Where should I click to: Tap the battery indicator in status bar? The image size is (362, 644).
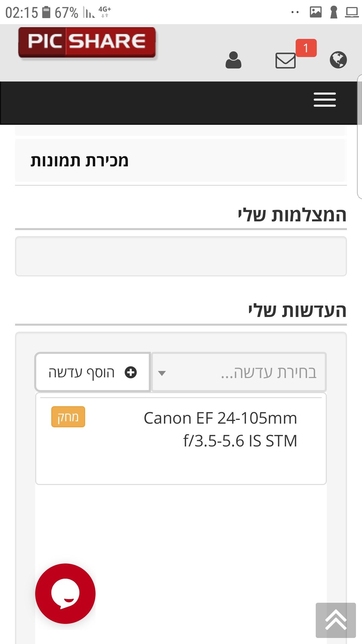coord(46,12)
